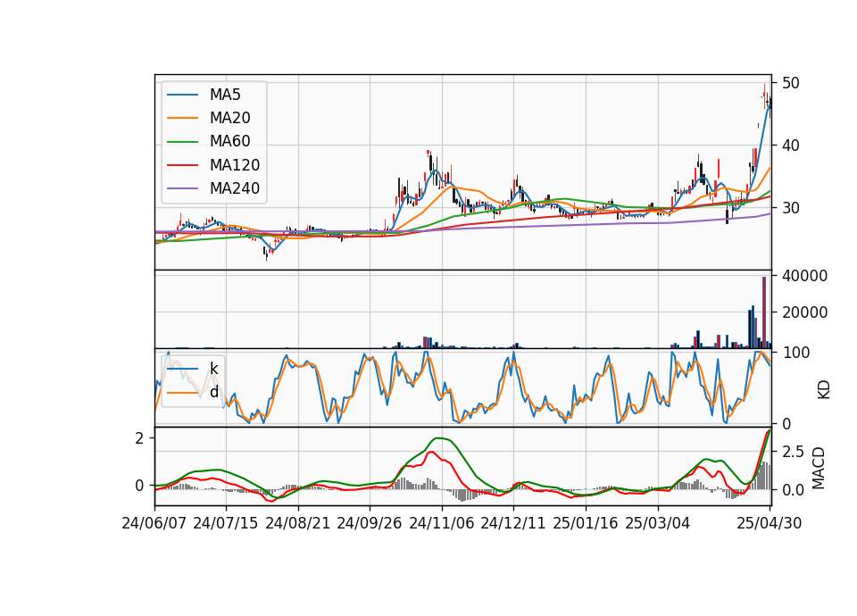The width and height of the screenshot is (857, 616).
Task: Click the date label 24/11/06
Action: (x=442, y=523)
